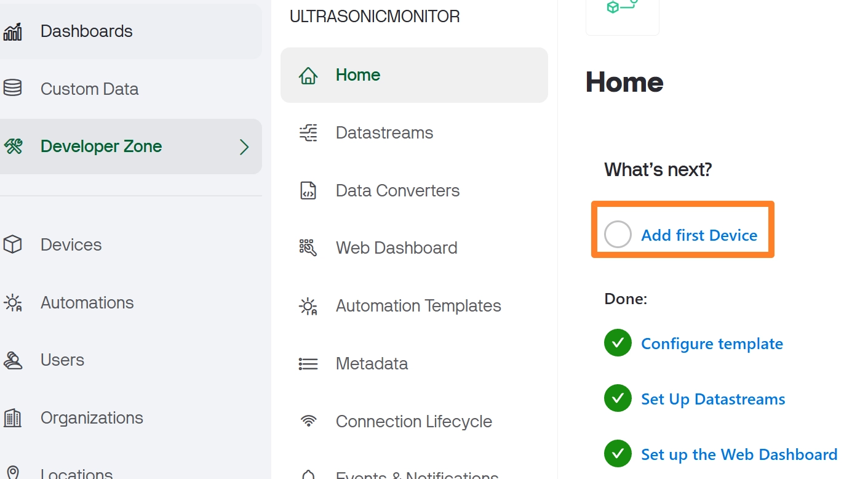Image resolution: width=868 pixels, height=479 pixels.
Task: Click the Dashboards chart icon
Action: coord(13,31)
